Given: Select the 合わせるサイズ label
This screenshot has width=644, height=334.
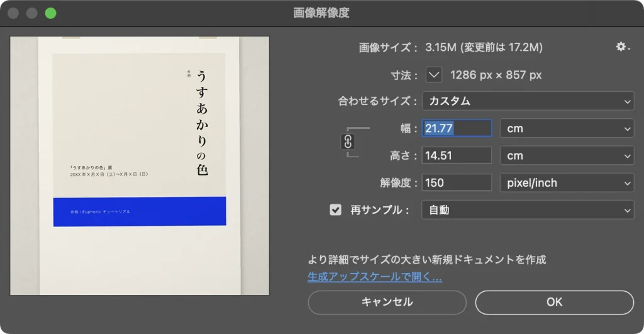Looking at the screenshot, I should coord(377,101).
